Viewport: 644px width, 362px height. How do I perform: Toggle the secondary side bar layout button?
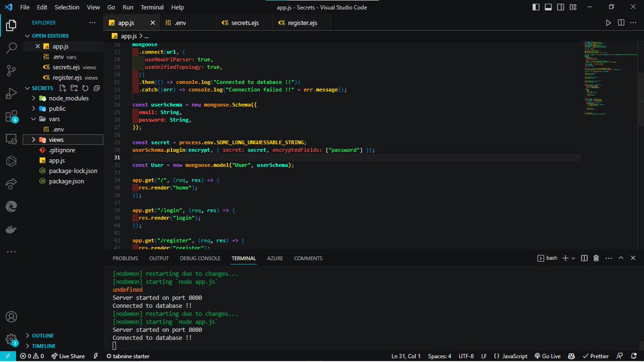click(561, 7)
